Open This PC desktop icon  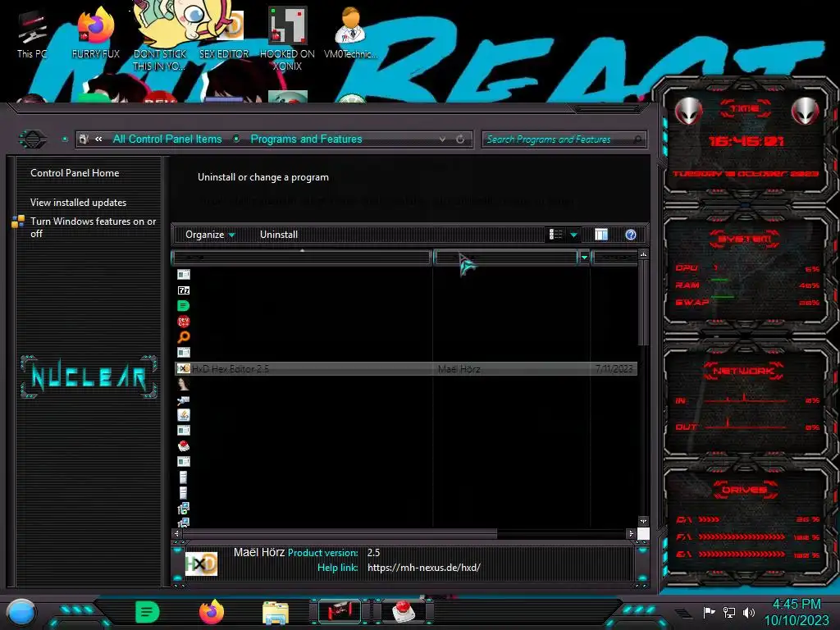click(x=32, y=34)
